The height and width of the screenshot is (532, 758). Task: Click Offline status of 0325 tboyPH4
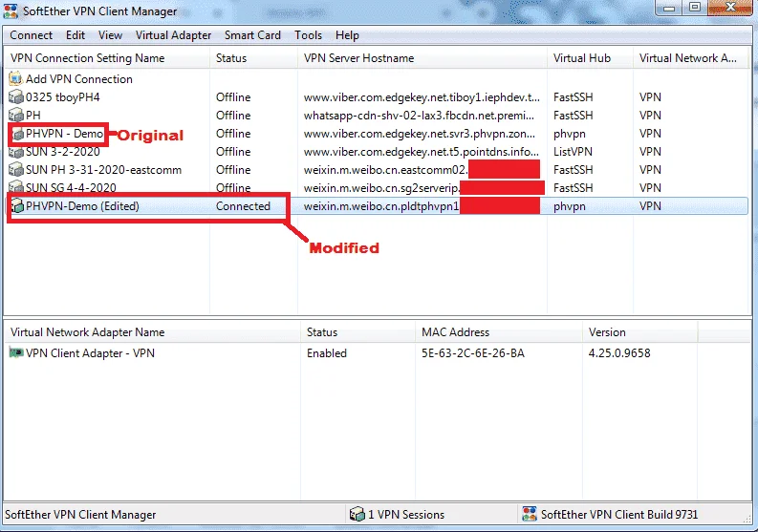pos(233,97)
